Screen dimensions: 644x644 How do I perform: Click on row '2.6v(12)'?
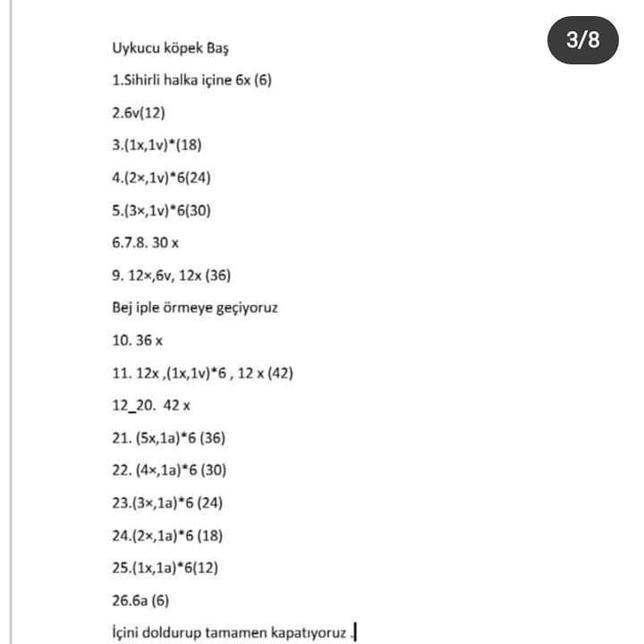[x=139, y=113]
